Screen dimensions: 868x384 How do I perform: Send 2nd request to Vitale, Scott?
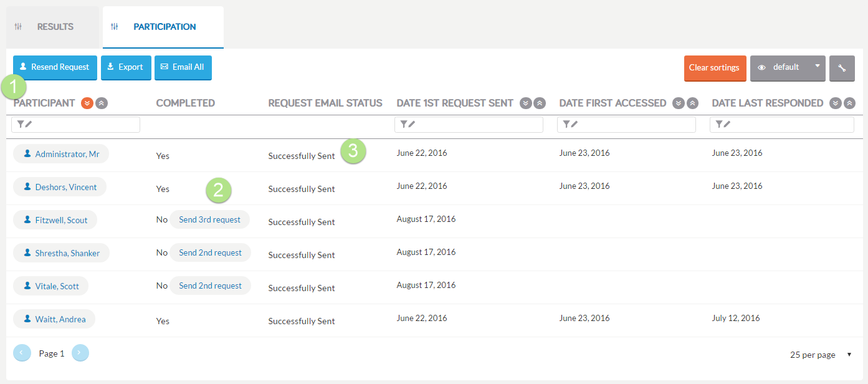[210, 286]
